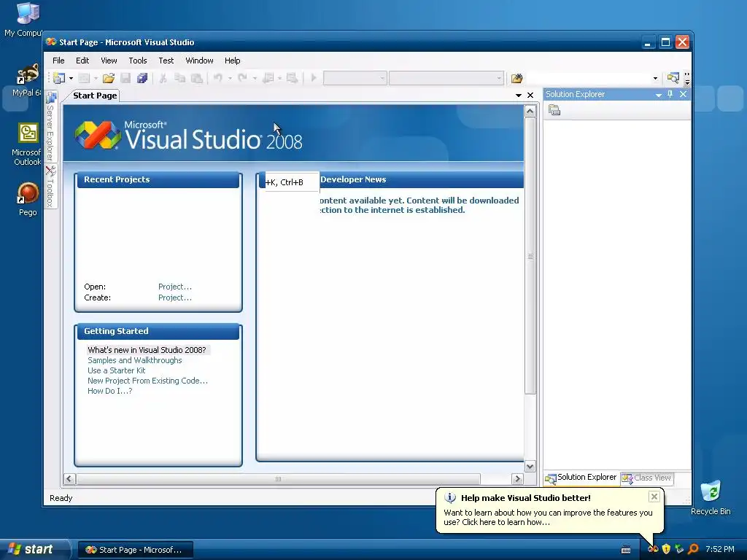Click the Start Page horizontal scrollbar thumb
747x560 pixels.
tap(278, 478)
